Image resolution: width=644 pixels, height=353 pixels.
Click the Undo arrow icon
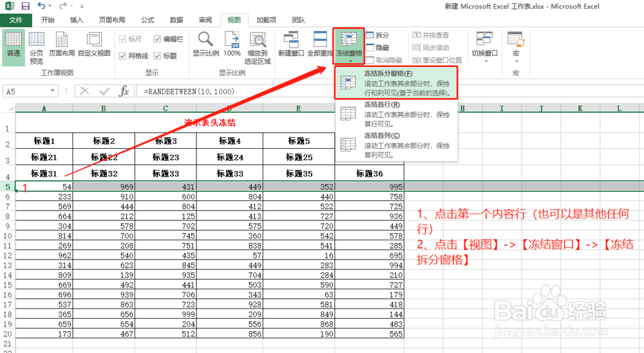(41, 6)
